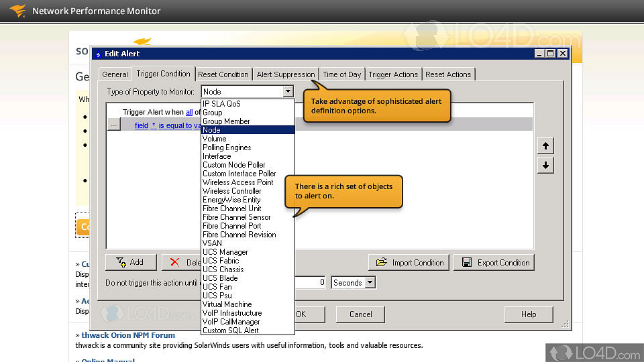Click the Edit Alert window resize grip
This screenshot has width=644, height=362.
pyautogui.click(x=565, y=324)
